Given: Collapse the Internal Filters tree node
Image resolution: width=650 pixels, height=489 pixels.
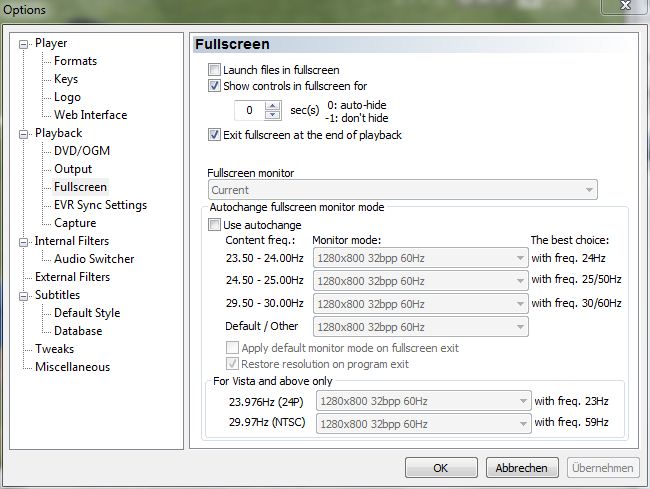Looking at the screenshot, I should pos(25,241).
